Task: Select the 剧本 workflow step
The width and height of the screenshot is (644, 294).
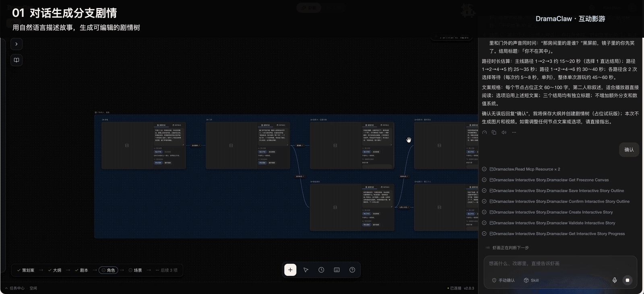Action: (x=81, y=270)
